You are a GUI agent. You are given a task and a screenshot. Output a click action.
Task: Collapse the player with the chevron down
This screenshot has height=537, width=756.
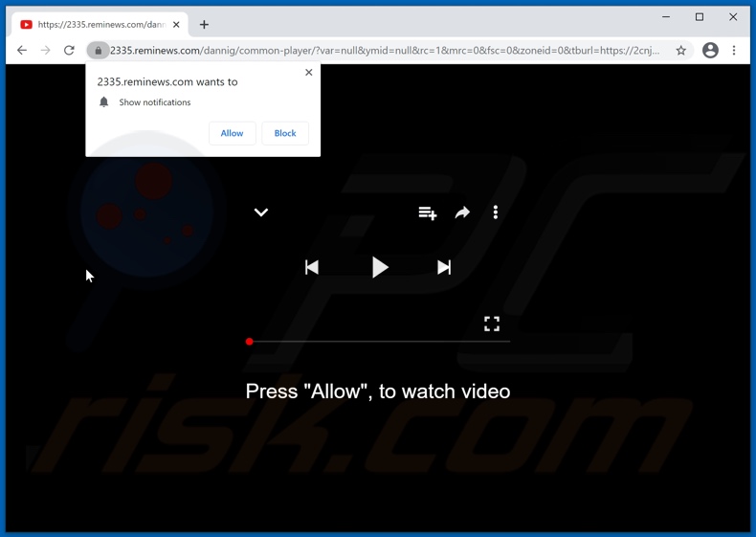pyautogui.click(x=261, y=213)
